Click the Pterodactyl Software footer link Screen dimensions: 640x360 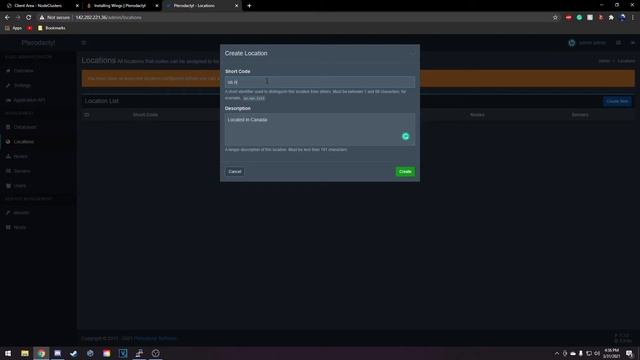click(x=156, y=338)
